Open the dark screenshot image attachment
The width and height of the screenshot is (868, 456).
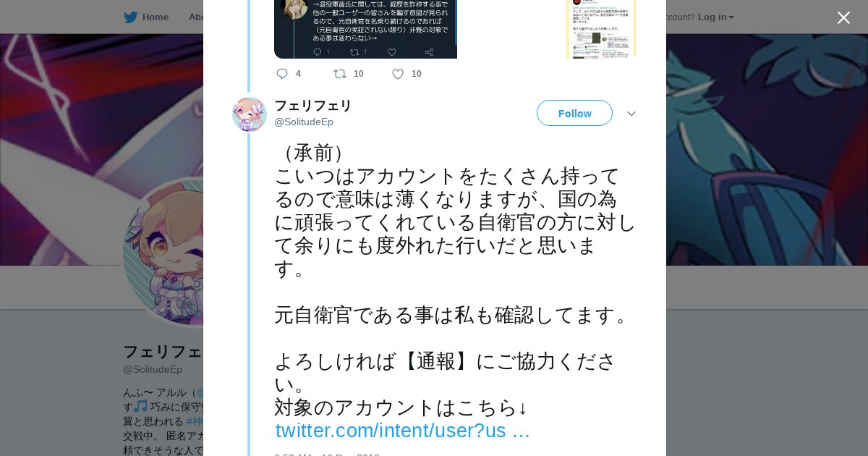click(x=365, y=29)
